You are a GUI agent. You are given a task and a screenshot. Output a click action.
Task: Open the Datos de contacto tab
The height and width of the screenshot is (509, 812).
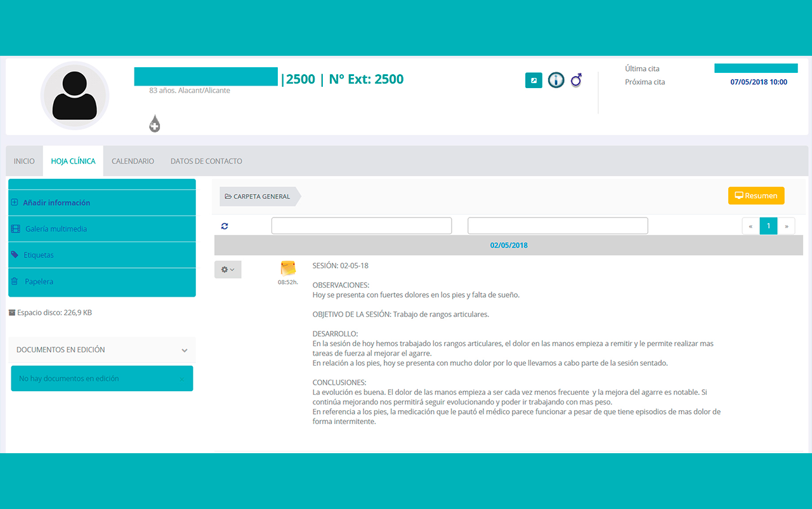pyautogui.click(x=206, y=161)
